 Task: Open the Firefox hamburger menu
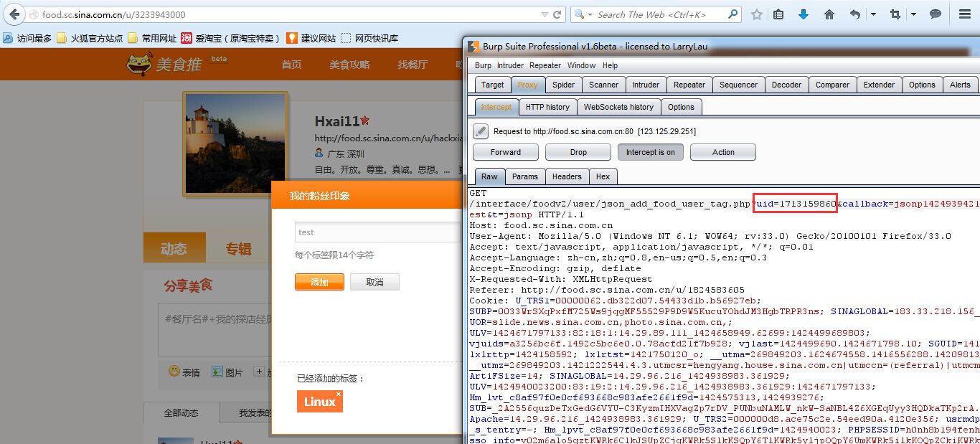(965, 14)
